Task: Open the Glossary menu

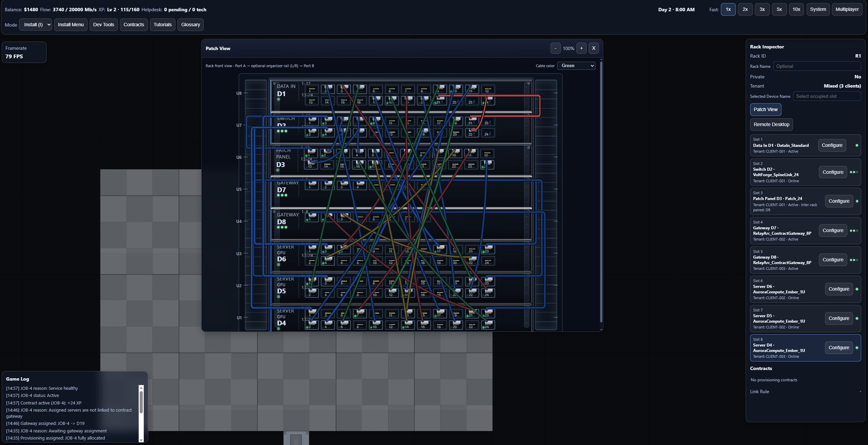Action: tap(190, 25)
